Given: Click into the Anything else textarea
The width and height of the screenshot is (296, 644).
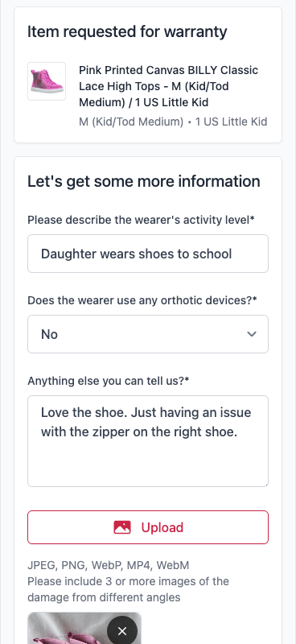Looking at the screenshot, I should (148, 441).
